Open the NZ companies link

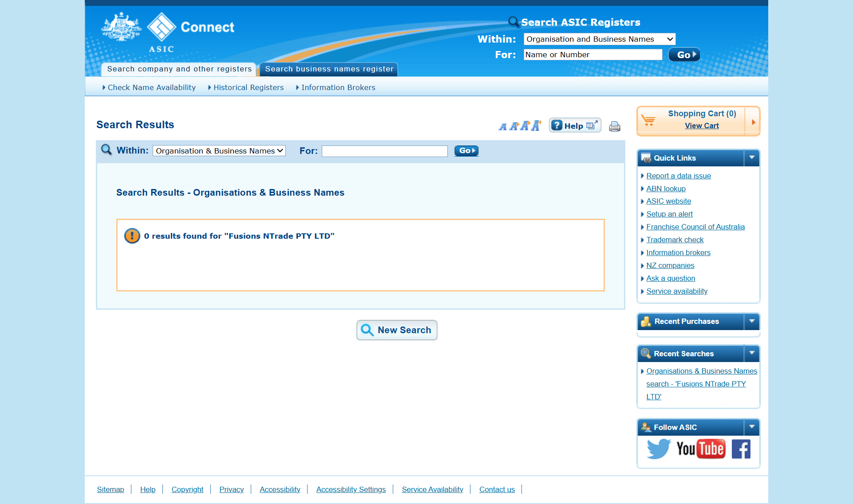pyautogui.click(x=670, y=265)
